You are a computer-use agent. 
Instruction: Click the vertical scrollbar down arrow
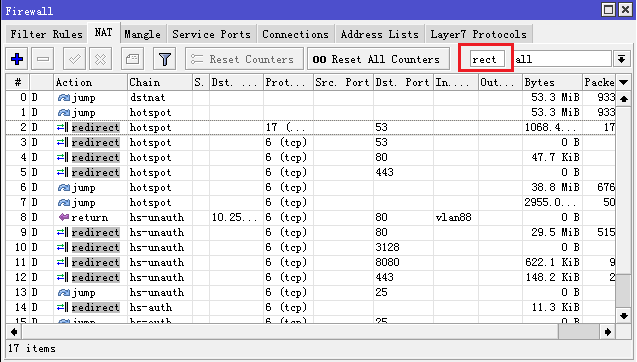pyautogui.click(x=624, y=316)
